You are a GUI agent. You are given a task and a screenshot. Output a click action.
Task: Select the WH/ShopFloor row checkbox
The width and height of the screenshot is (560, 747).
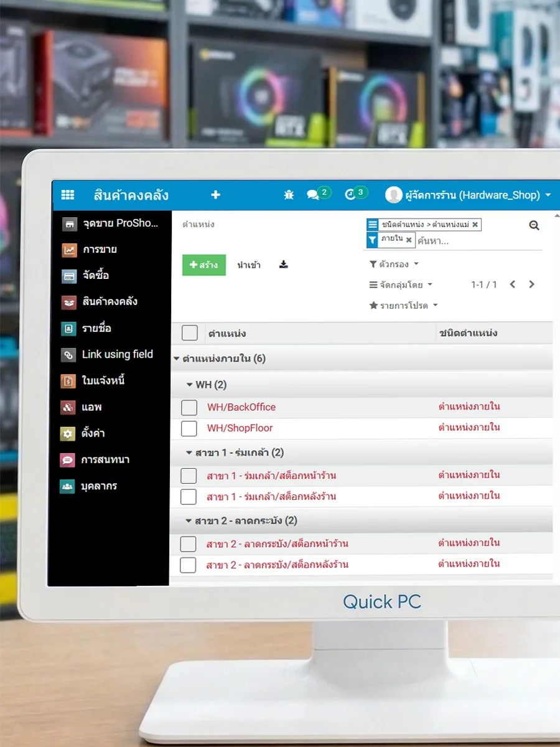pos(189,428)
